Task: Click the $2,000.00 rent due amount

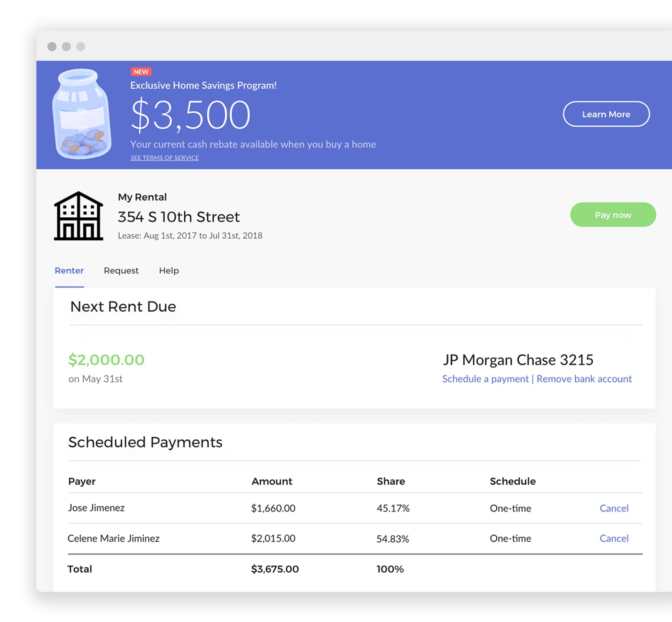Action: point(106,360)
